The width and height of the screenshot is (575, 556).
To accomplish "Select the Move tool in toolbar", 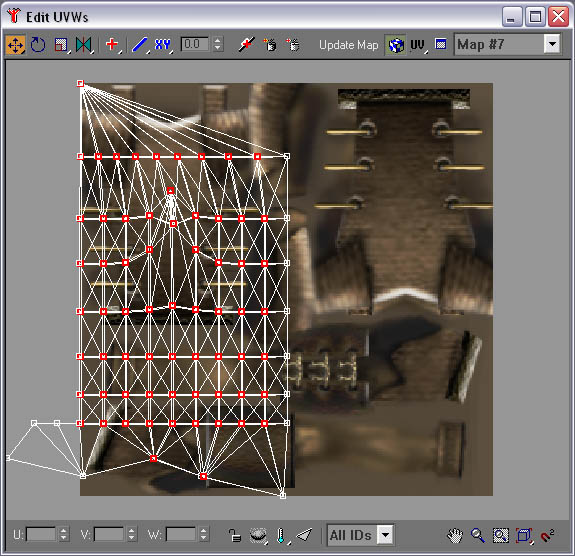I will click(x=15, y=45).
